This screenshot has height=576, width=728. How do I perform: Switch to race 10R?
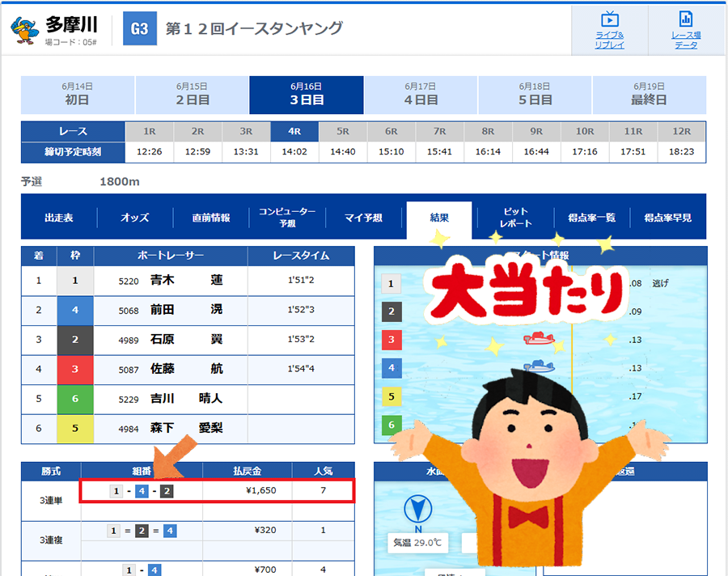pos(585,131)
